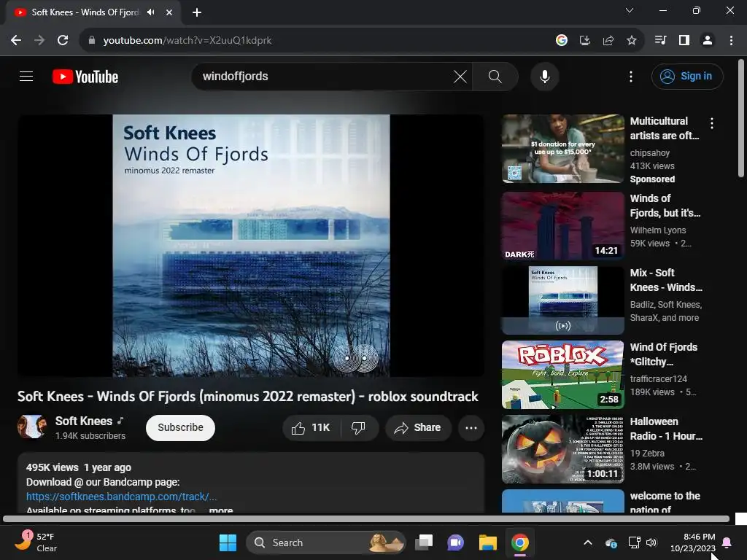Bookmark this tab with star
This screenshot has height=560, width=747.
coord(632,41)
